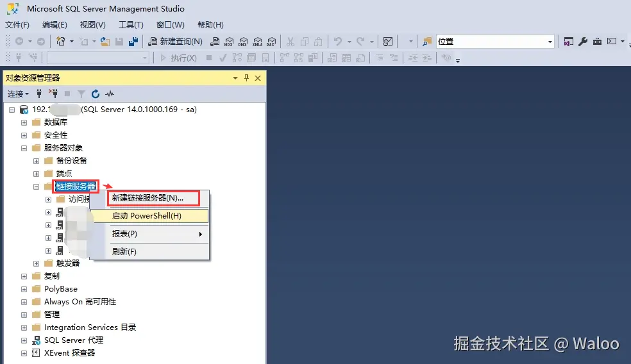The height and width of the screenshot is (364, 631).
Task: Click the Toolbox briefcase icon
Action: 597,42
